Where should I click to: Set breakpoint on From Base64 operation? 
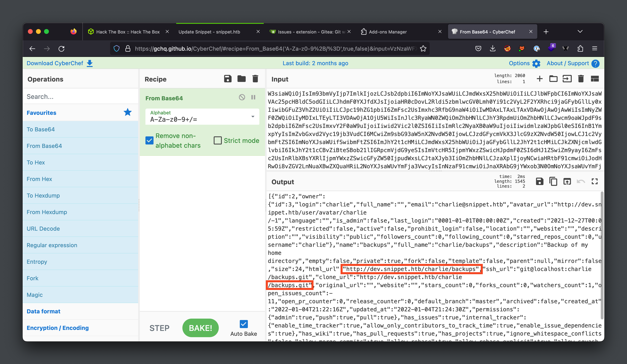click(x=253, y=97)
